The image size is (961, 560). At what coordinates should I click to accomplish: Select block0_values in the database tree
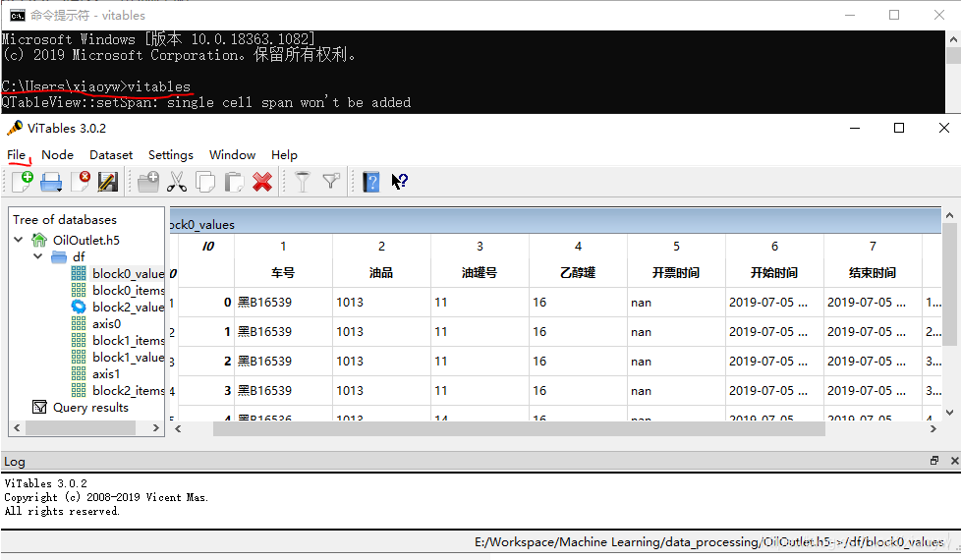pos(128,273)
